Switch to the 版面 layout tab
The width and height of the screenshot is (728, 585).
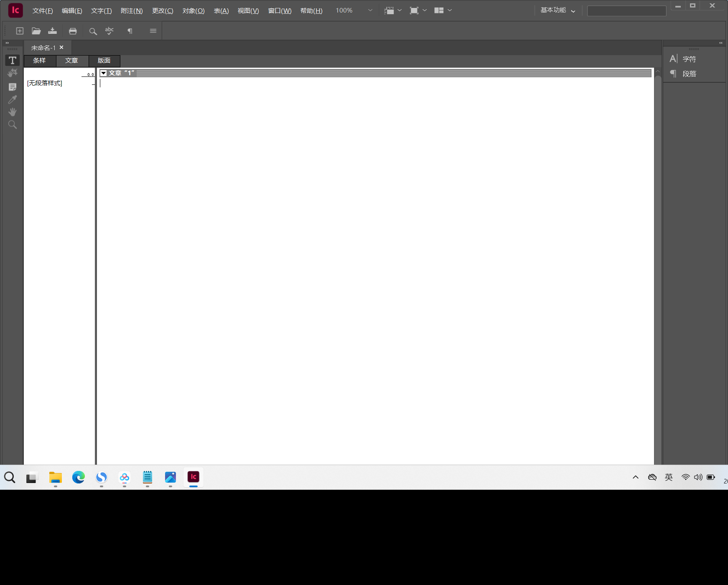104,61
